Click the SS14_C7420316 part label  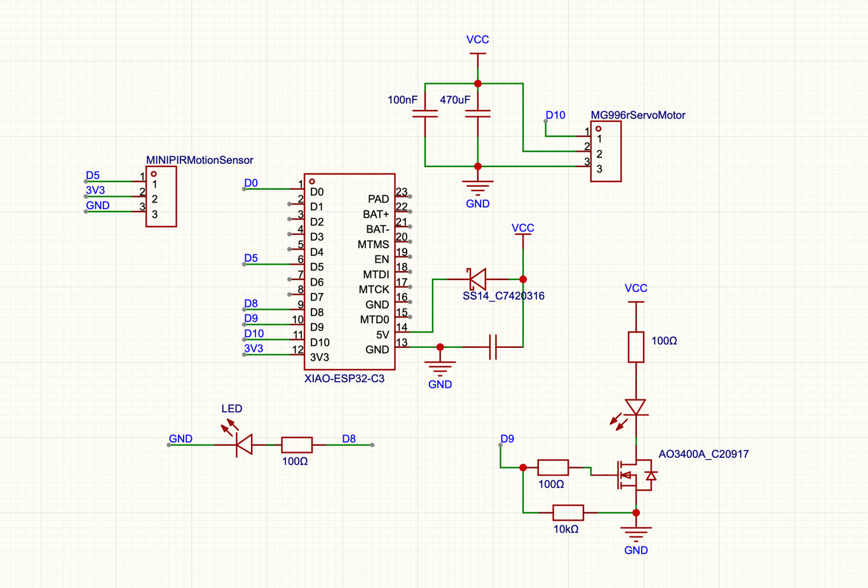(x=503, y=296)
